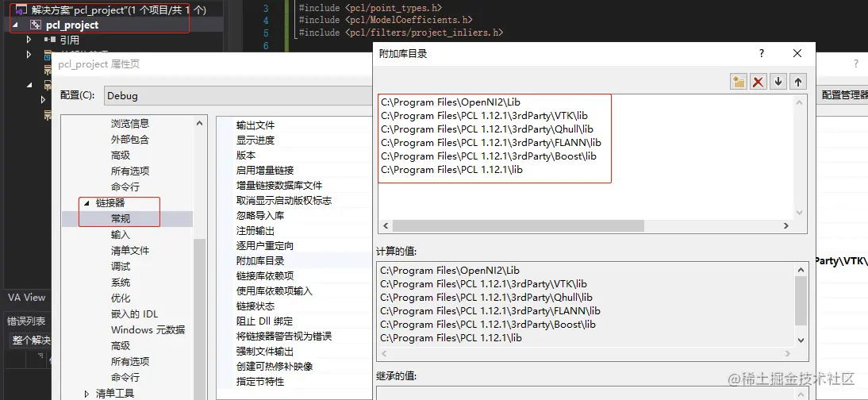The width and height of the screenshot is (868, 400).
Task: Click OpenNI2\Lib line in the editable list
Action: (451, 102)
